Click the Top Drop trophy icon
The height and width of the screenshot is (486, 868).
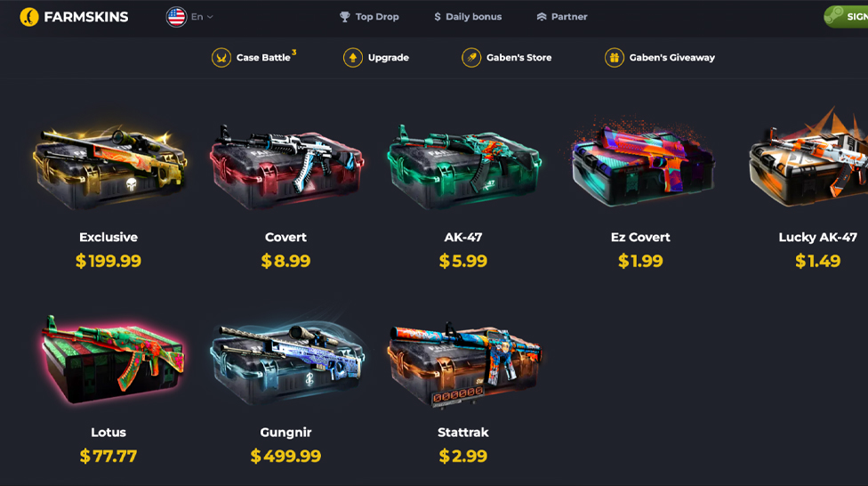pos(345,17)
